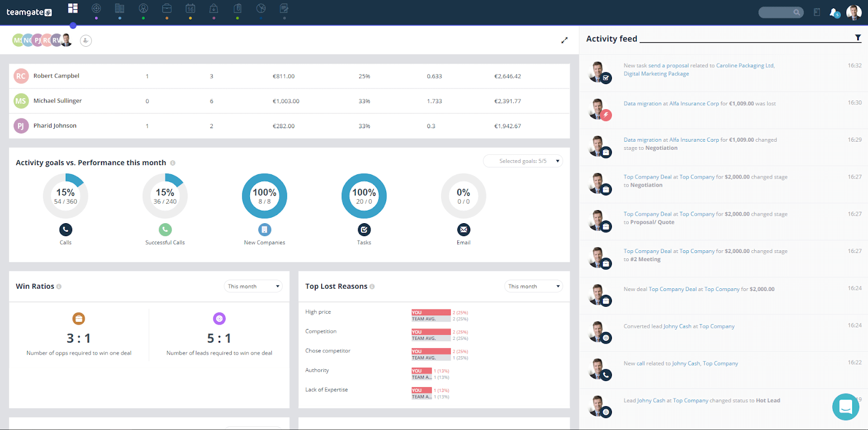The width and height of the screenshot is (868, 430).
Task: Open the live chat bubble widget
Action: click(845, 407)
